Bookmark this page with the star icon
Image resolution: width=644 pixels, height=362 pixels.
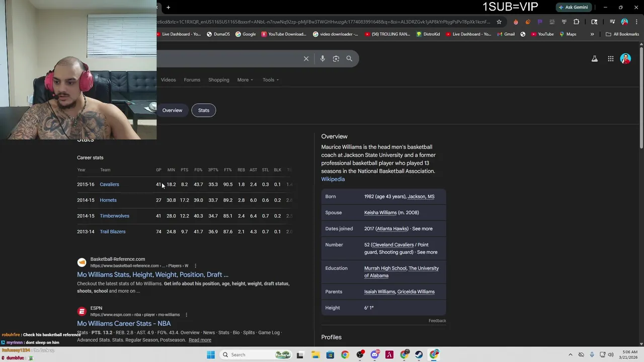pos(499,22)
